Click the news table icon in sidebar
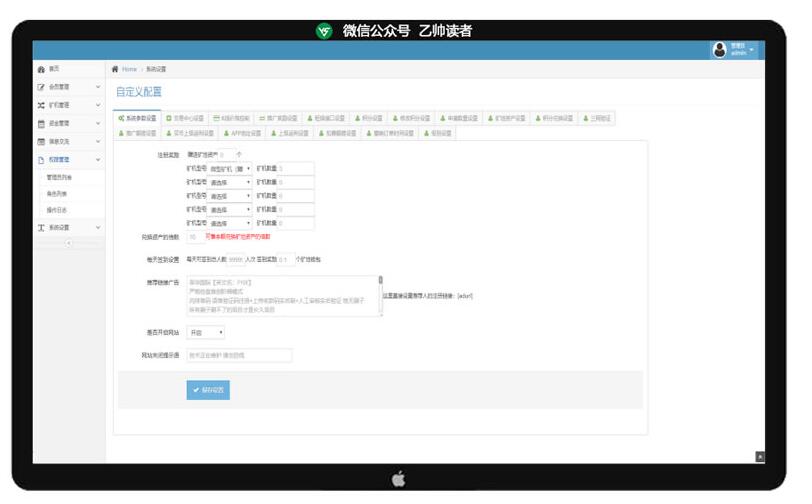Viewport: 812px width, 504px height. tap(41, 141)
